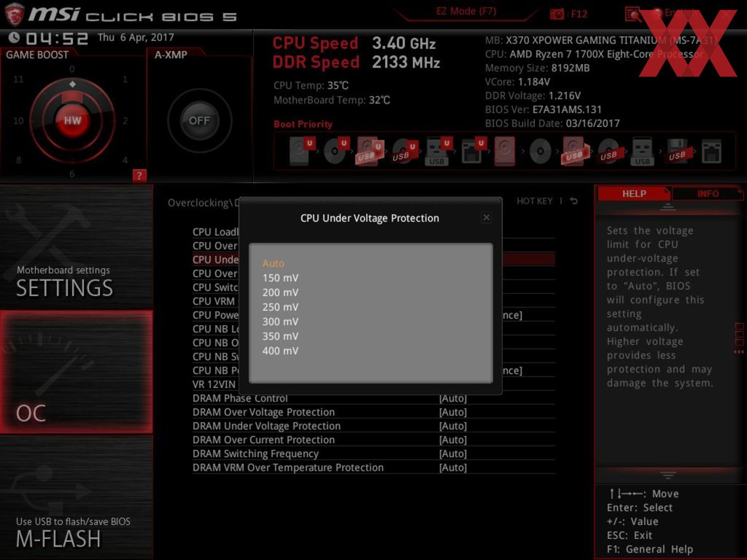Open the OC overclocking section

76,372
